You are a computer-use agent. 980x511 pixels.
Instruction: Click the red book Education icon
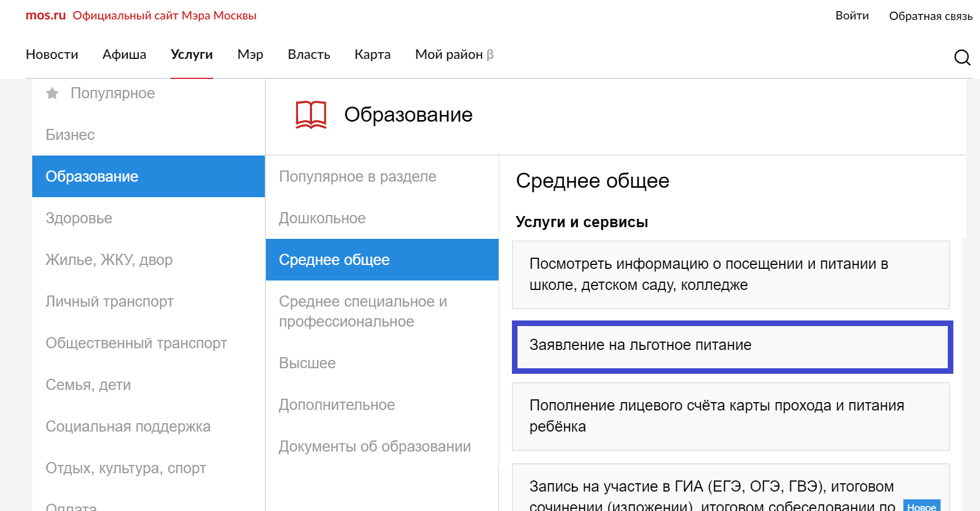pyautogui.click(x=311, y=115)
